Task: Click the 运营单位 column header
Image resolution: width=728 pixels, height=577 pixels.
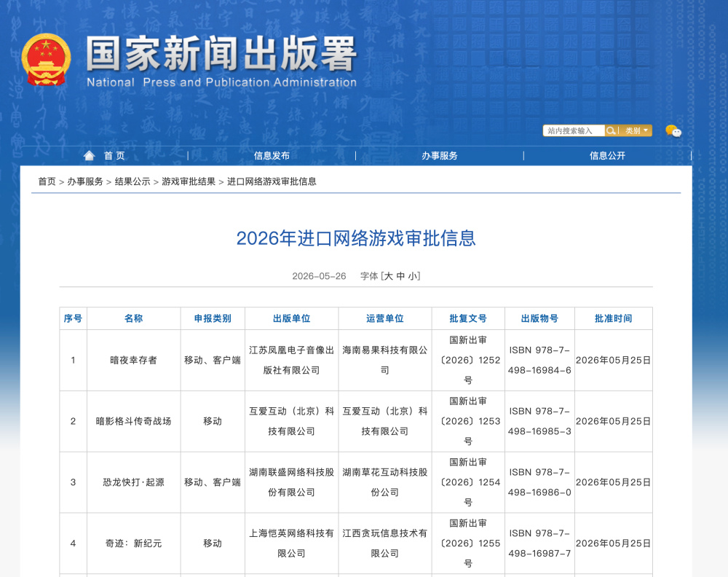Action: pos(385,318)
